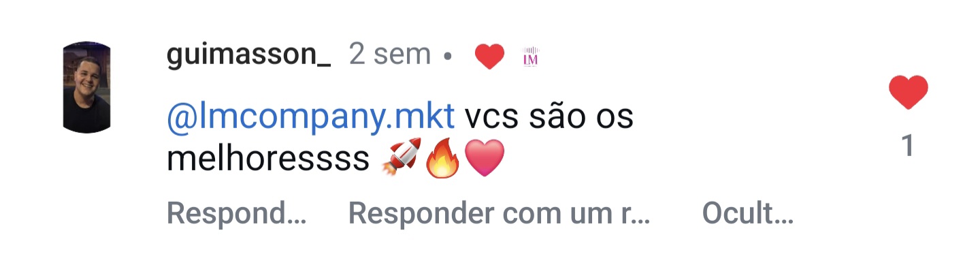Image resolution: width=980 pixels, height=280 pixels.
Task: Click the fire emoji in comment
Action: (x=443, y=158)
